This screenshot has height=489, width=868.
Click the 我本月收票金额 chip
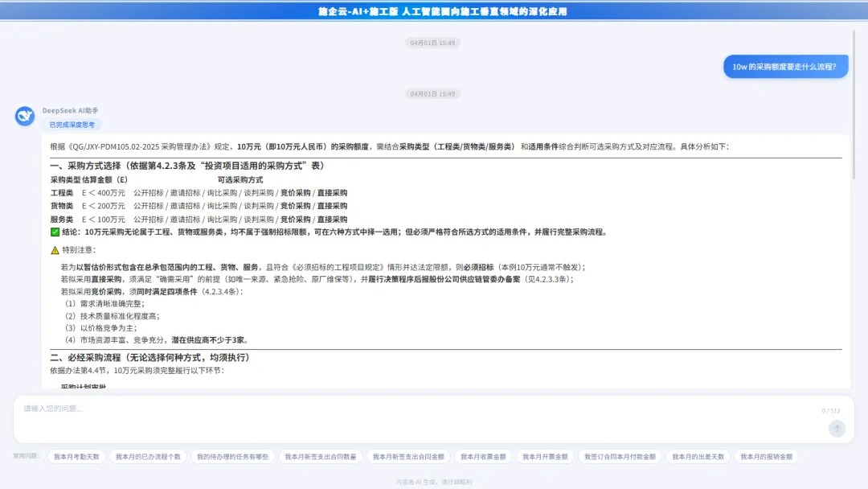coord(484,455)
